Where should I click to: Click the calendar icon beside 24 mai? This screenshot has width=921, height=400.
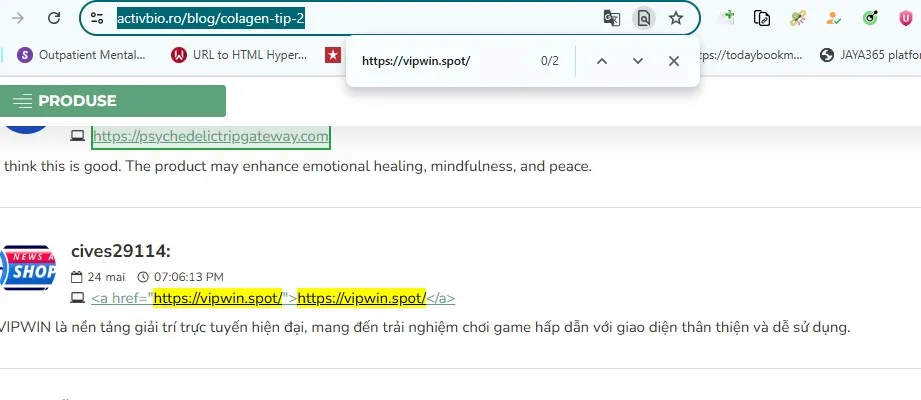[x=76, y=277]
